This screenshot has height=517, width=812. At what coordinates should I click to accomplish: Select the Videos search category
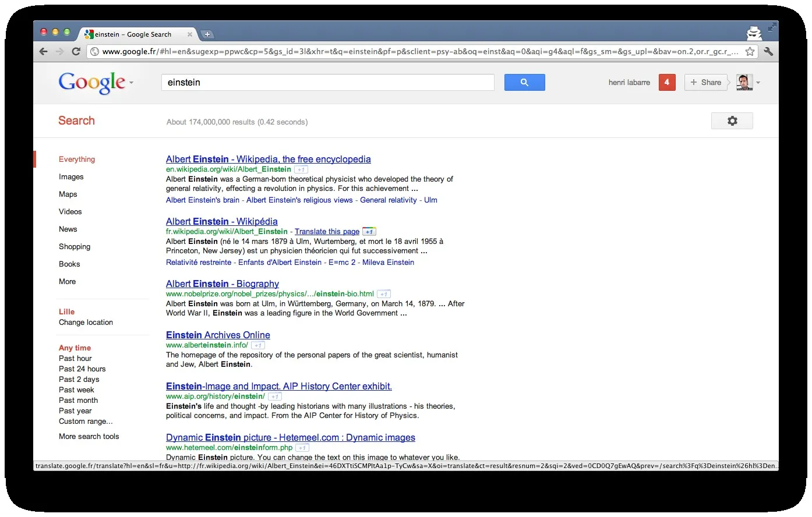point(70,211)
